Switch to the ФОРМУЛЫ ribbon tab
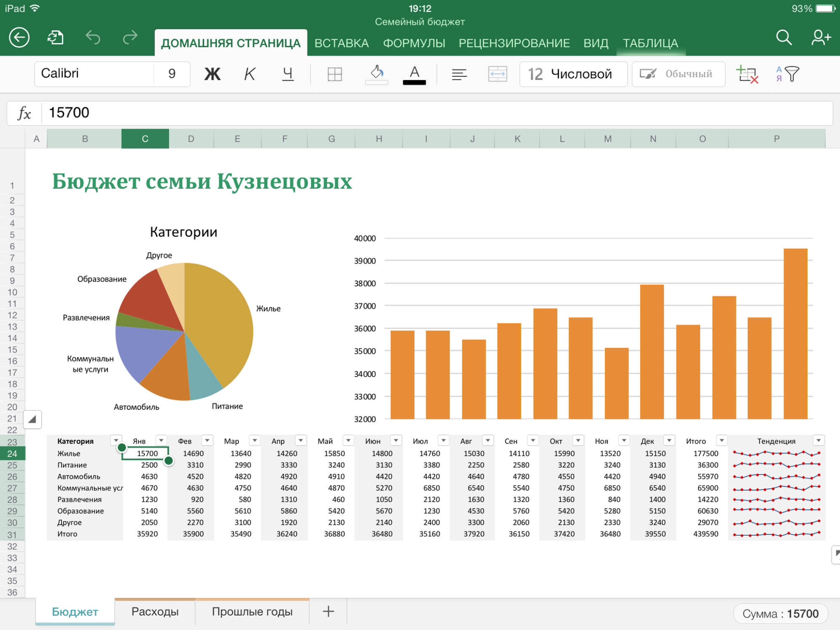This screenshot has height=630, width=840. 413,43
